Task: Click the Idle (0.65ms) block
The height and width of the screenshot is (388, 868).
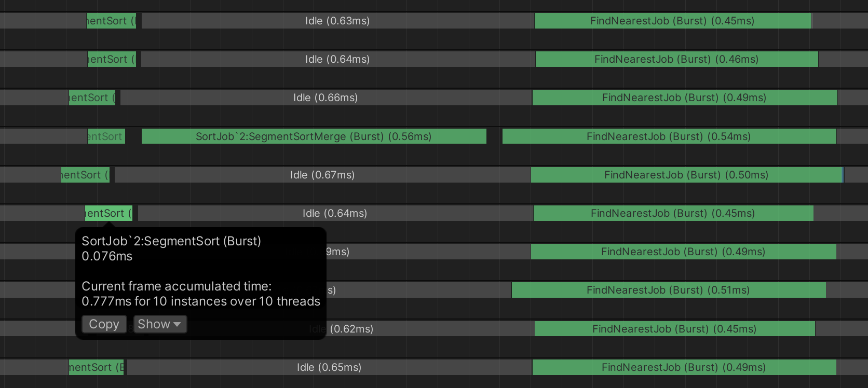Action: (329, 367)
